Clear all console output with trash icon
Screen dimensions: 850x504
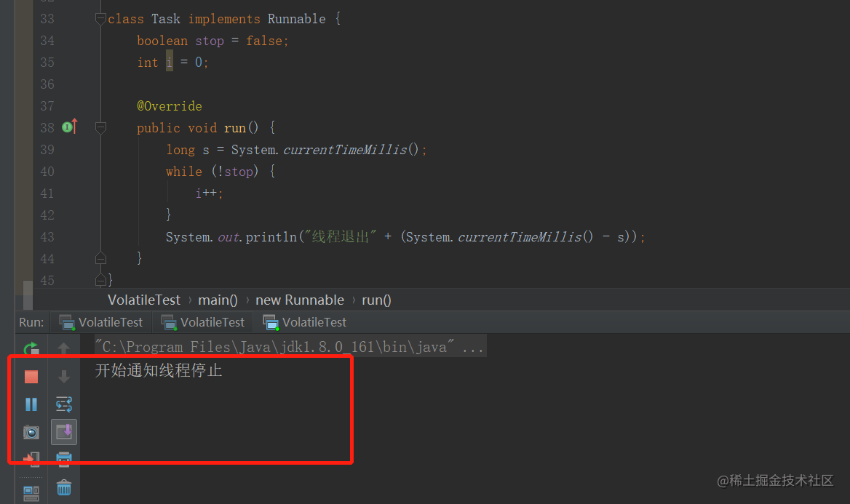[x=64, y=488]
